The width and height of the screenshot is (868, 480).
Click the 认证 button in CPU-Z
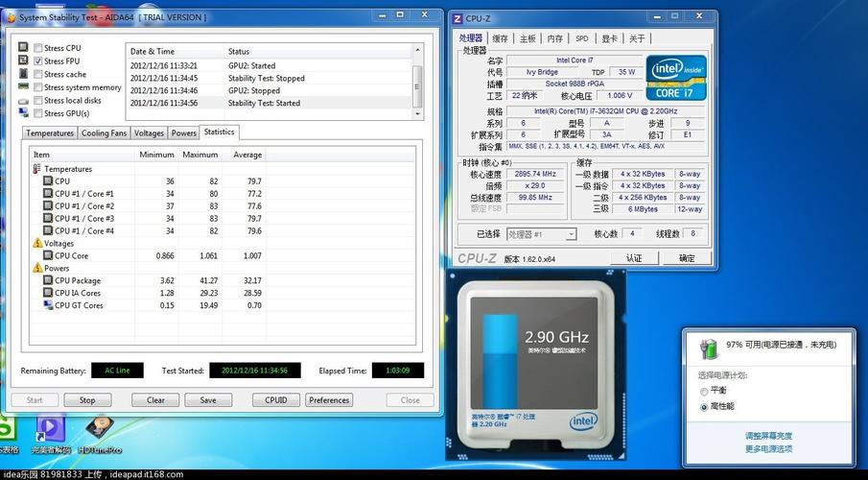634,258
